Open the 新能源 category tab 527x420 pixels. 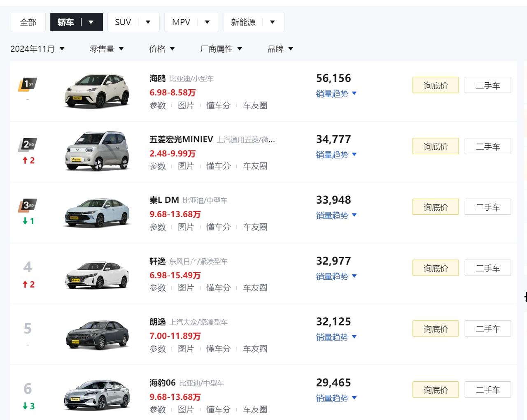click(254, 22)
